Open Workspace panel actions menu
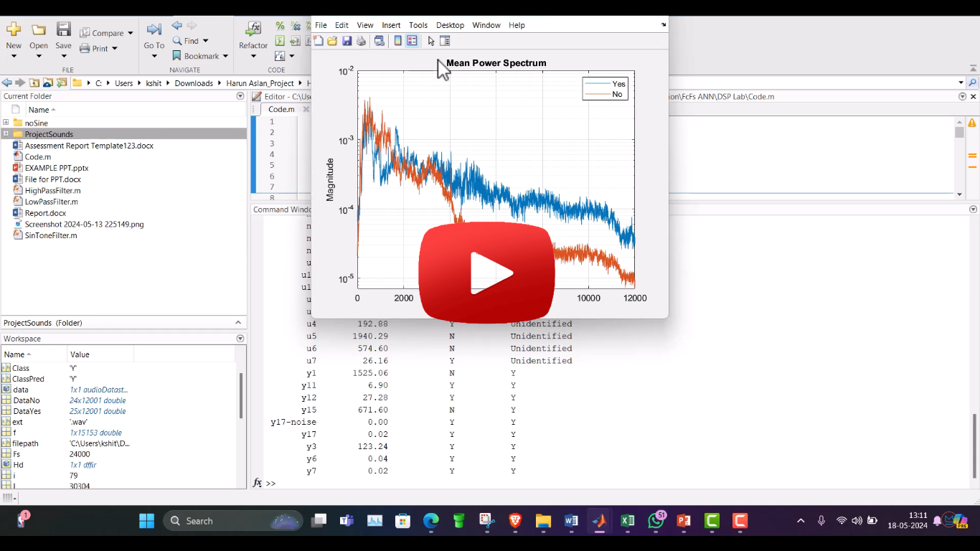 coord(240,339)
